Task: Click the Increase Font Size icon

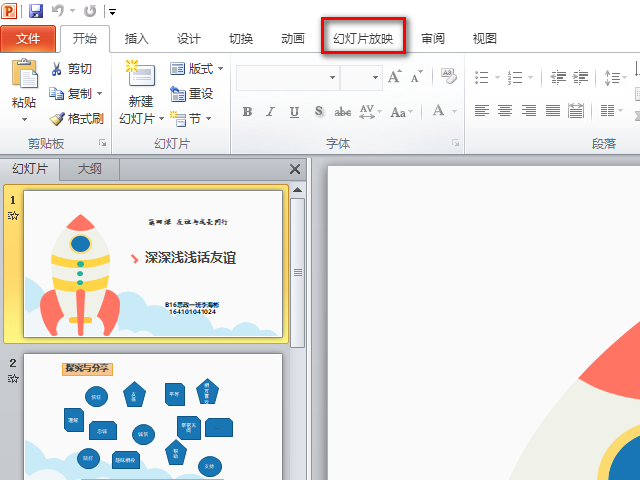Action: click(x=395, y=76)
